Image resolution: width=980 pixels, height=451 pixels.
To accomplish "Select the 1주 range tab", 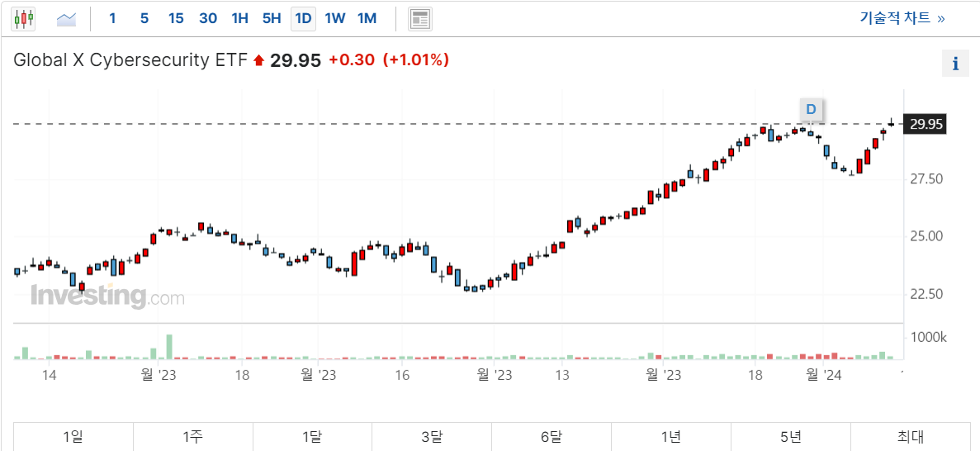I will pyautogui.click(x=193, y=437).
